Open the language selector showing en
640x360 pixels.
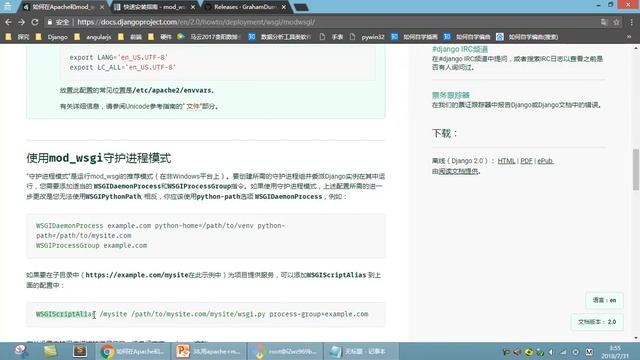point(604,300)
